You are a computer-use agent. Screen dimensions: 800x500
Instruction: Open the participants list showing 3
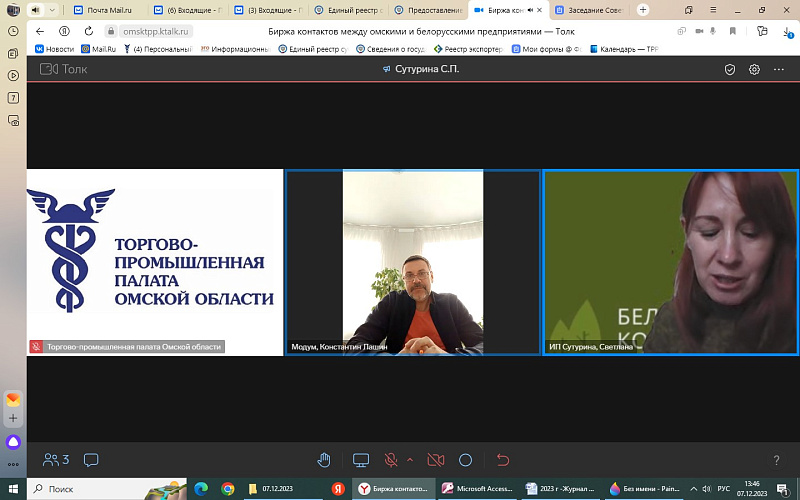coord(56,460)
